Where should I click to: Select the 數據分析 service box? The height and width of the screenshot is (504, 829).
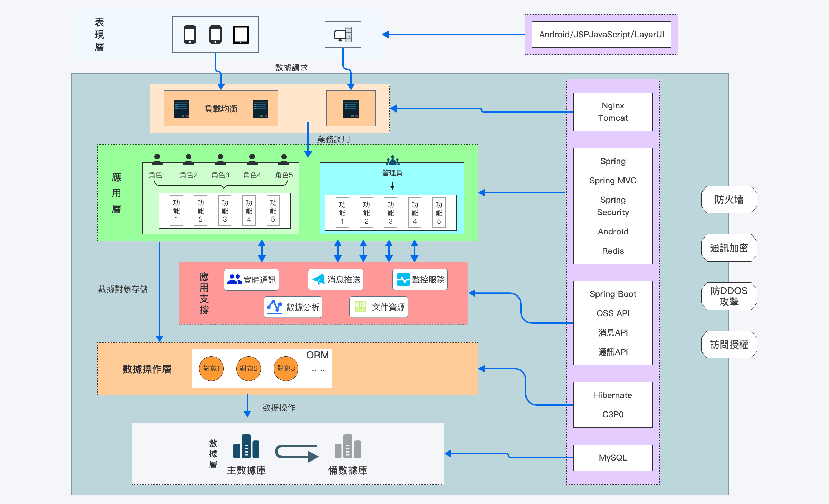(293, 307)
